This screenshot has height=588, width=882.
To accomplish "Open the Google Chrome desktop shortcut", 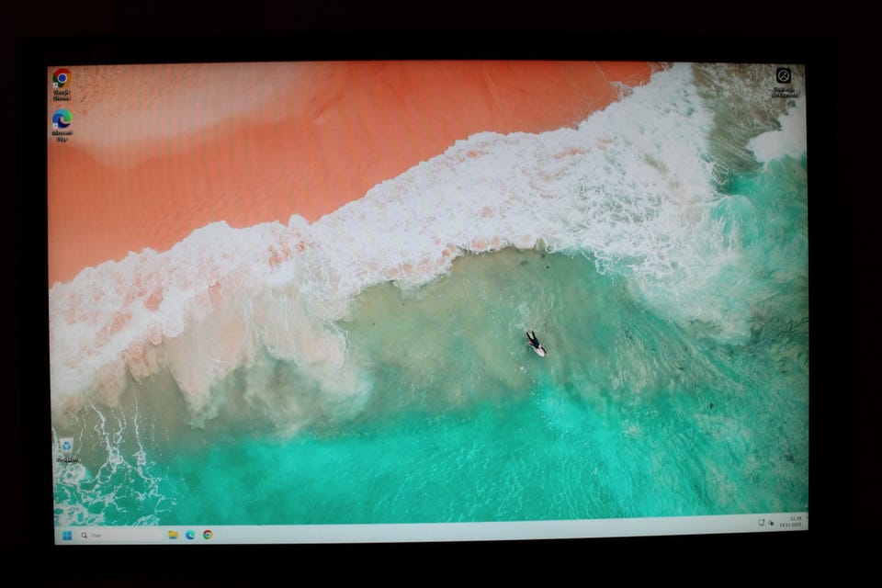I will [x=62, y=84].
